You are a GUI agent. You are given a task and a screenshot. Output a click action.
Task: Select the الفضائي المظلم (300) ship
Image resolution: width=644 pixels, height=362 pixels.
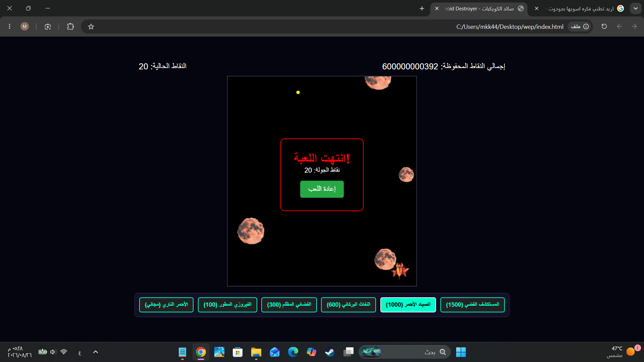[x=289, y=305]
